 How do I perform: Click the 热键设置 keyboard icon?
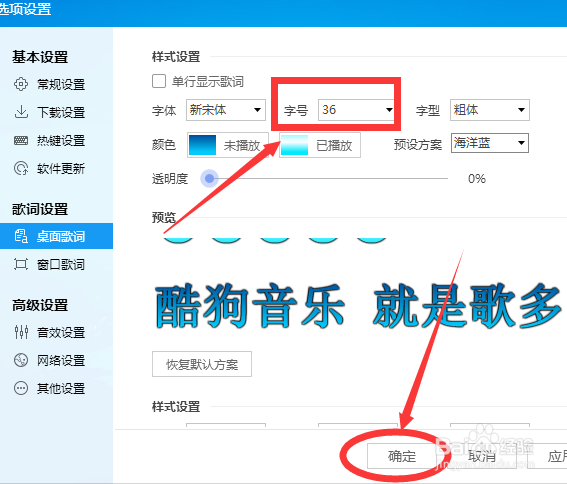[x=21, y=140]
